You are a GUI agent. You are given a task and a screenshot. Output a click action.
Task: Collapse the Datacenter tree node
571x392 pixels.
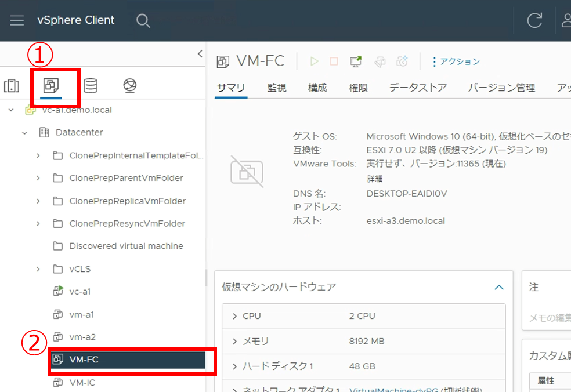[x=24, y=133]
